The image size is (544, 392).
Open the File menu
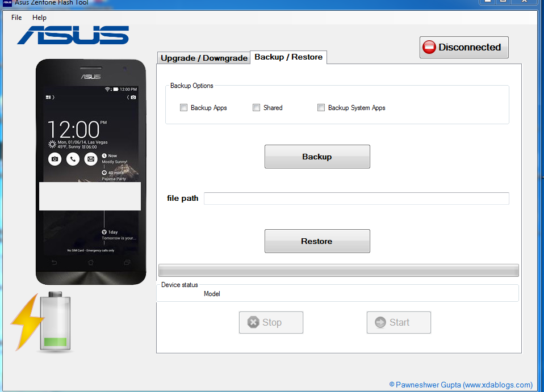[x=16, y=18]
